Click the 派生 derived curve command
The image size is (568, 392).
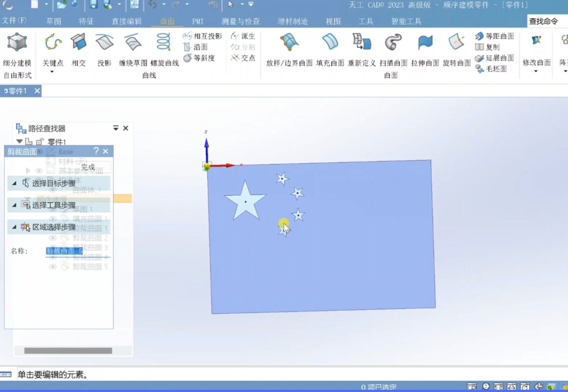243,36
